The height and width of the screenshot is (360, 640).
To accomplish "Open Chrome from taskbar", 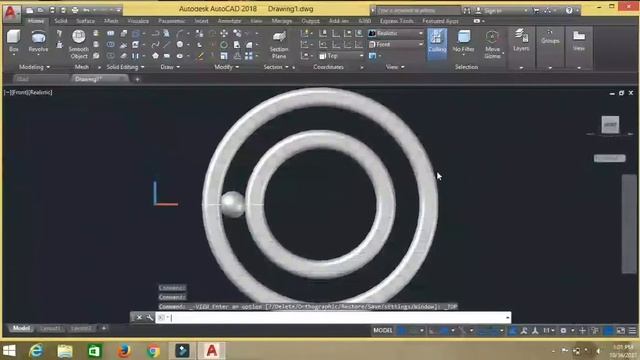I will coord(153,351).
